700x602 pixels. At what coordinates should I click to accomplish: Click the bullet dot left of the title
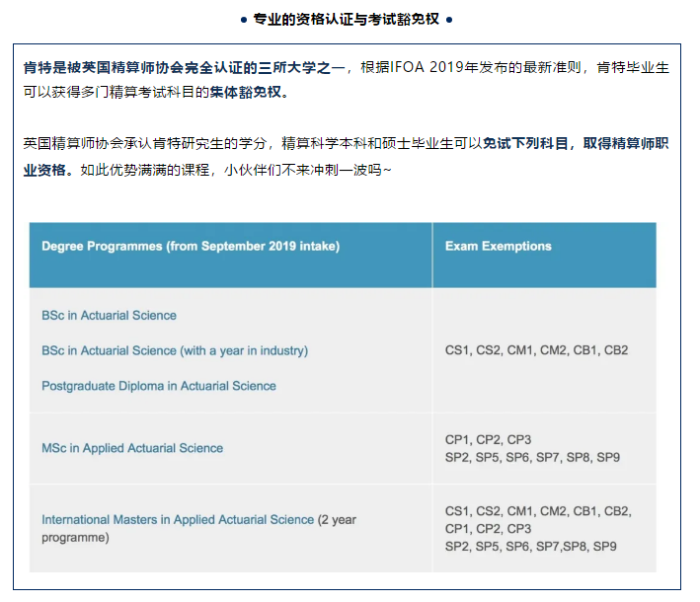pos(245,19)
